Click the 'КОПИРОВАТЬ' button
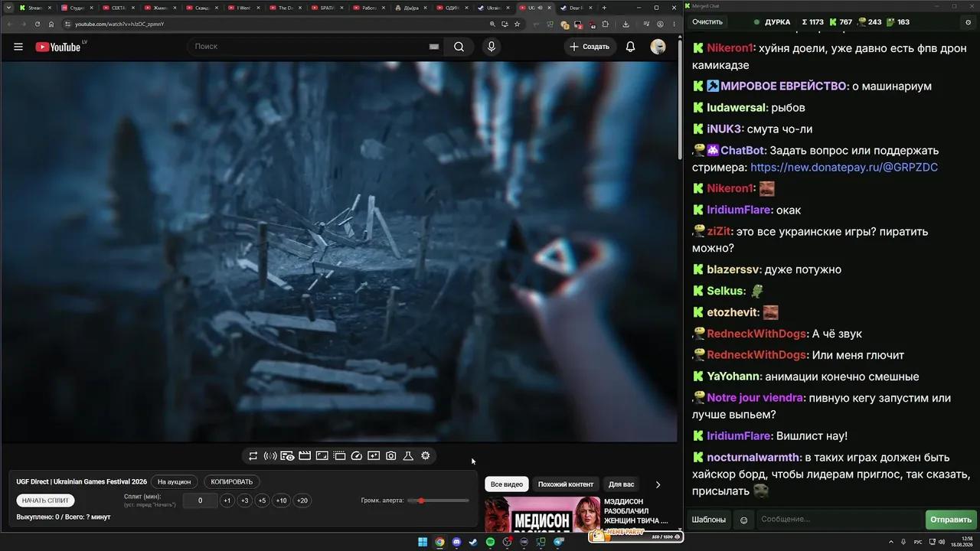 pyautogui.click(x=231, y=482)
